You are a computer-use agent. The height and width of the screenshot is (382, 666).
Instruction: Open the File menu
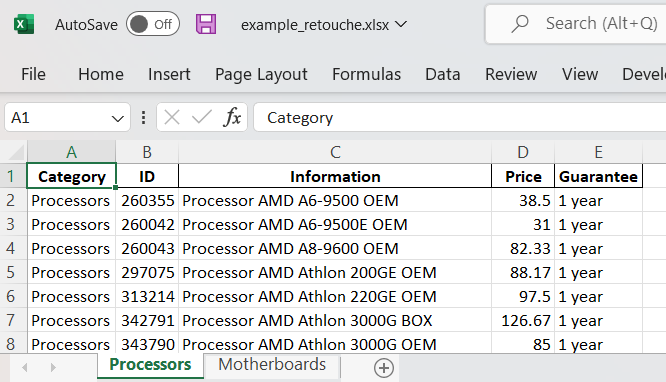[x=33, y=74]
